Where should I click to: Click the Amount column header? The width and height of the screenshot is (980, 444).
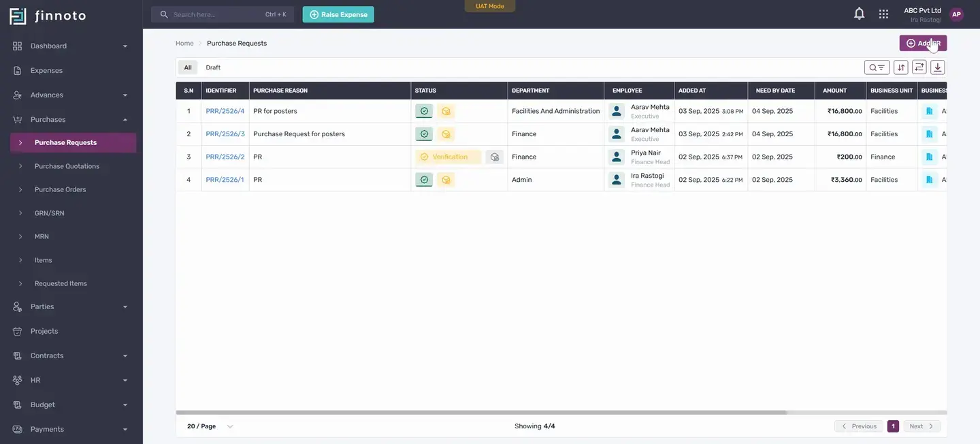(x=840, y=91)
